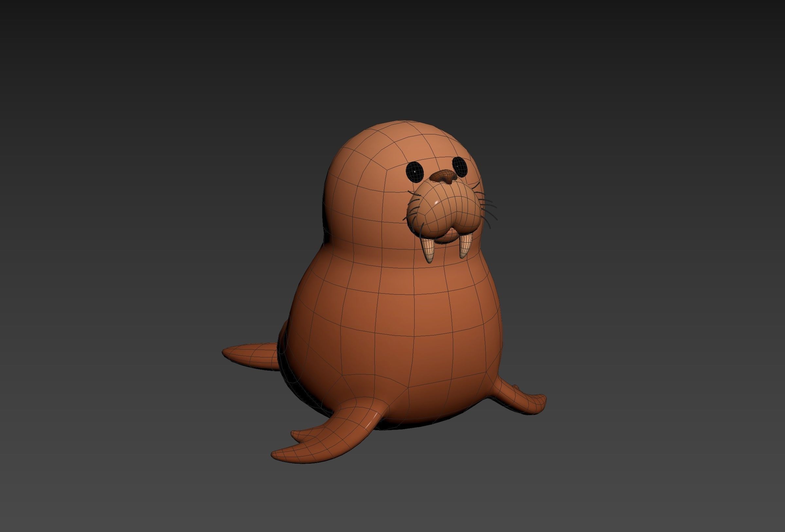Click the glossy highlight on the front flipper
The height and width of the screenshot is (532, 785).
point(371,421)
